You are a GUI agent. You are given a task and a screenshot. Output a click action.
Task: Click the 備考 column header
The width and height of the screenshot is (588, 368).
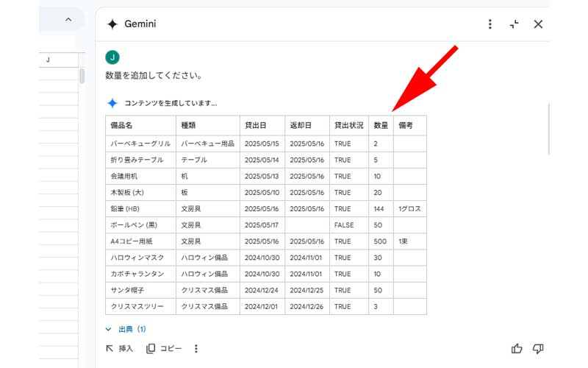(x=410, y=125)
